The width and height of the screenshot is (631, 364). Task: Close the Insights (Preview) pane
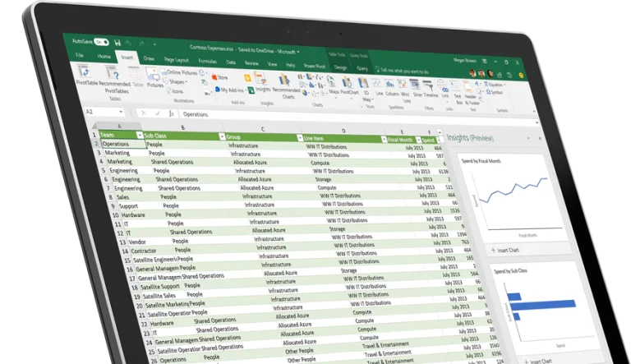[540, 139]
